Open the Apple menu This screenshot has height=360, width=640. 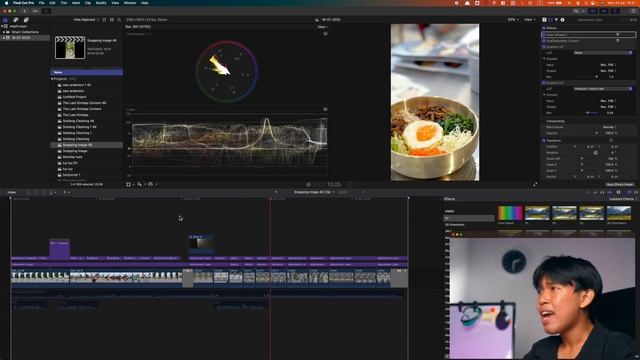click(x=6, y=3)
